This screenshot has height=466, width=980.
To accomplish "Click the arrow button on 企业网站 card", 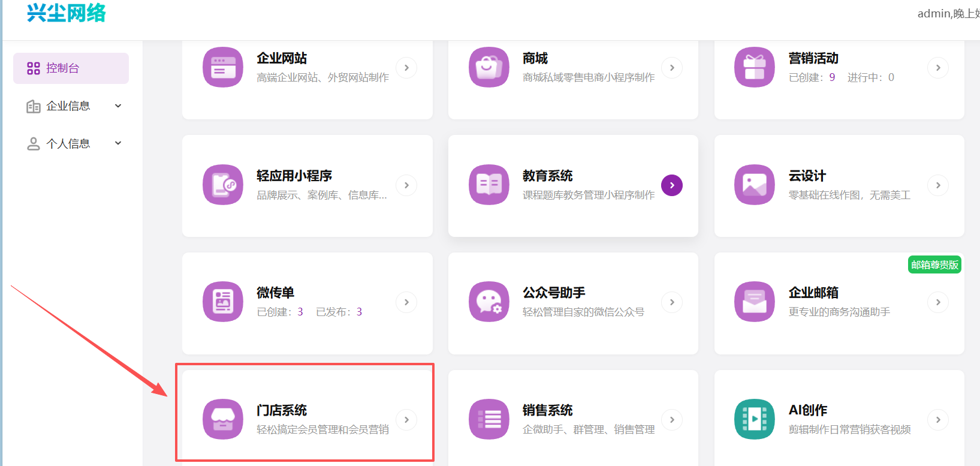I will [x=406, y=68].
